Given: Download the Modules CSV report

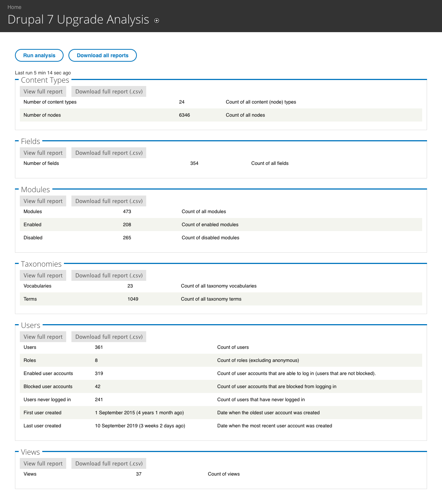Looking at the screenshot, I should tap(109, 201).
